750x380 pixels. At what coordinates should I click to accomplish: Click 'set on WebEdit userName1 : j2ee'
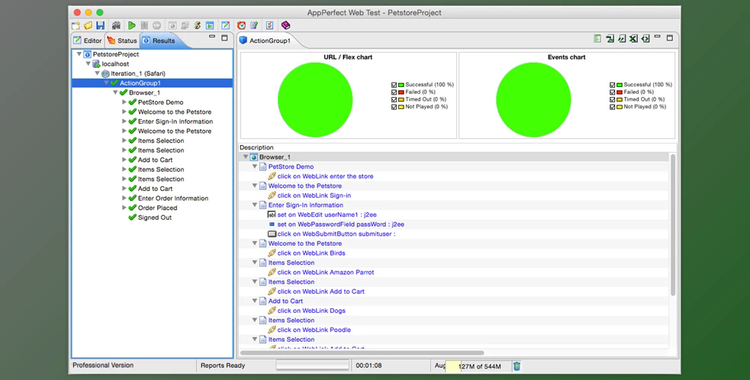tap(327, 214)
